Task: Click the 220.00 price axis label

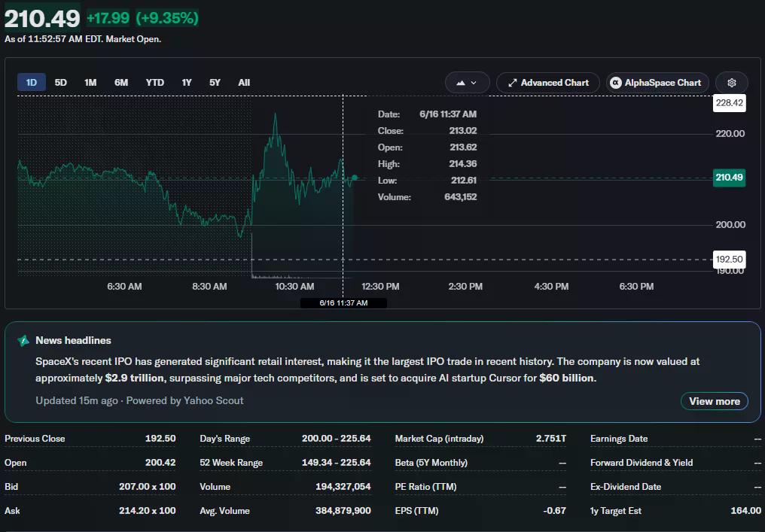Action: 730,134
